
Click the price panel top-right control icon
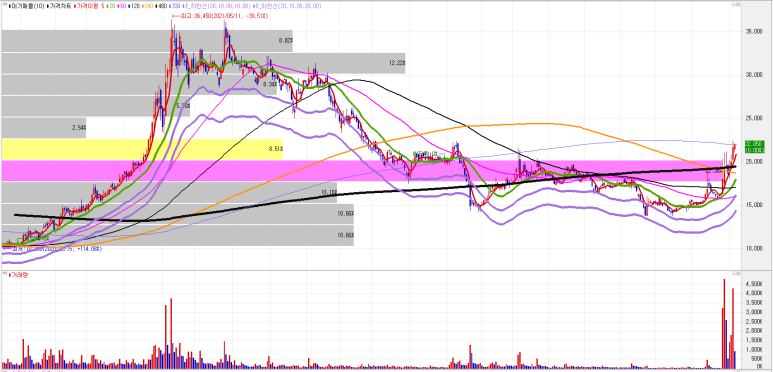tap(737, 4)
